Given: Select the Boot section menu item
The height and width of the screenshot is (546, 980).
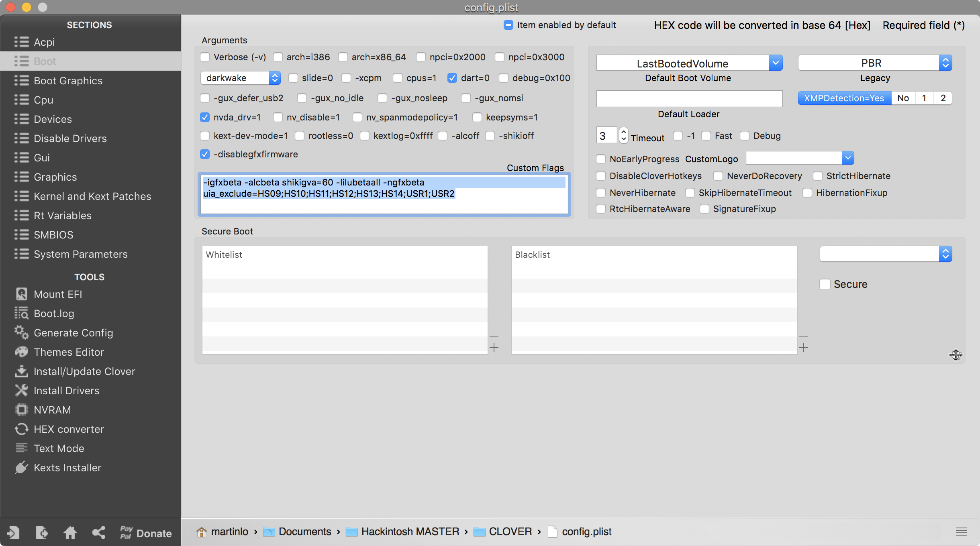Looking at the screenshot, I should point(45,61).
